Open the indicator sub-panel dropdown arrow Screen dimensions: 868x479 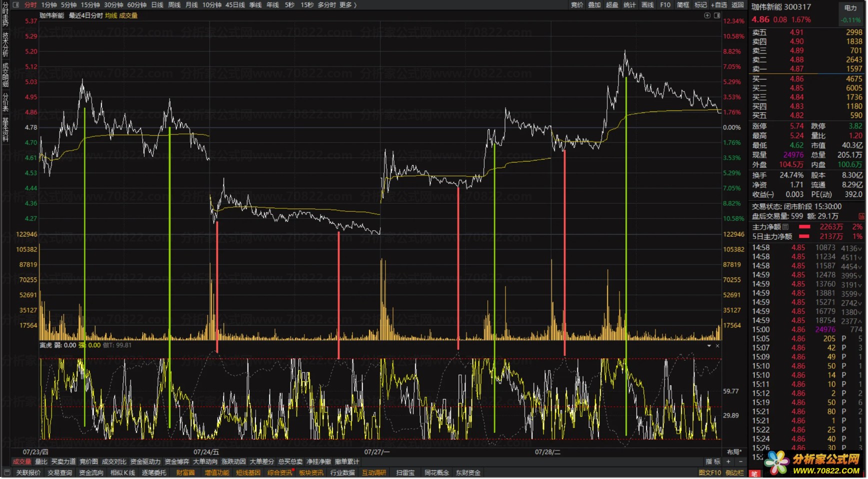[709, 346]
